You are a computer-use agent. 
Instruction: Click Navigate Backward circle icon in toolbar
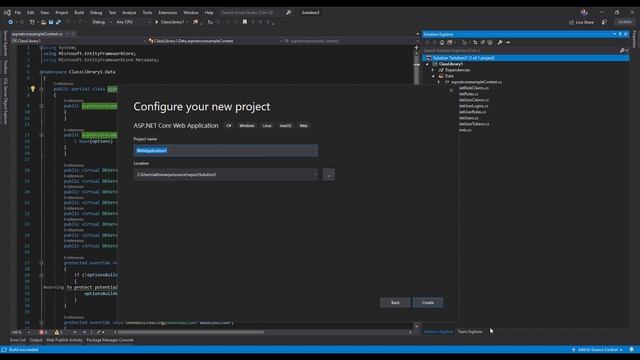click(x=11, y=22)
